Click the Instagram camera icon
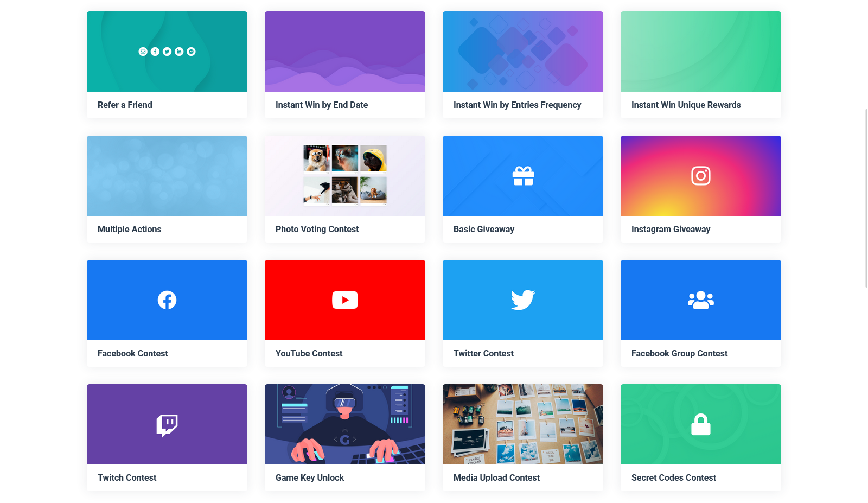 tap(701, 176)
